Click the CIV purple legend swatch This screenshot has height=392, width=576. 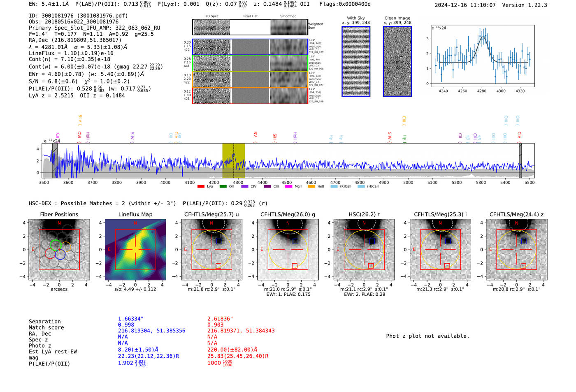pos(245,186)
